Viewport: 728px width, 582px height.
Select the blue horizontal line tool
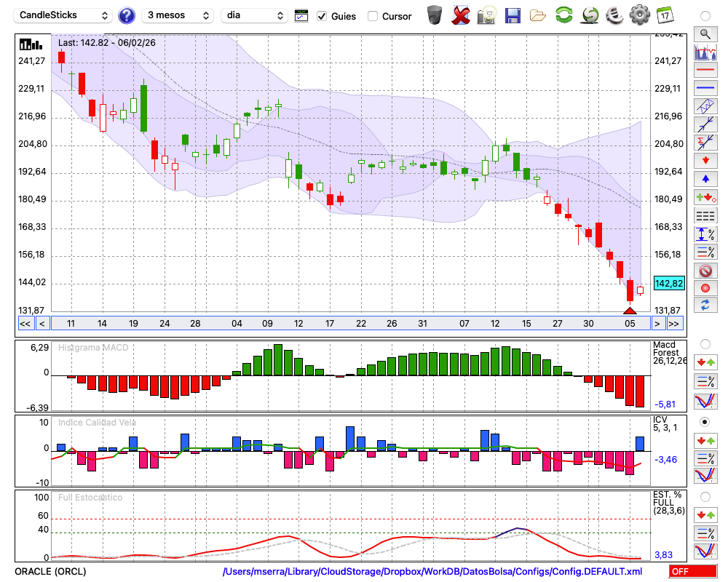705,88
